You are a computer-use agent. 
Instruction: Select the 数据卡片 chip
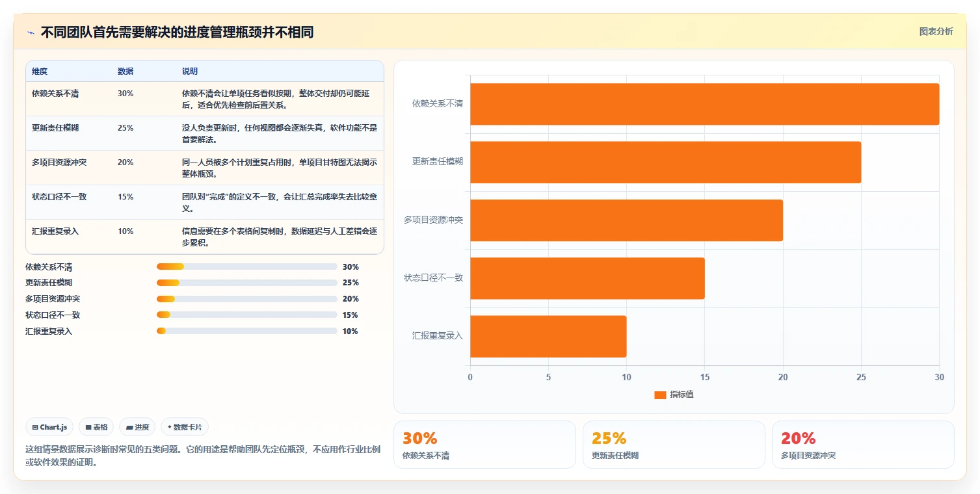(185, 427)
